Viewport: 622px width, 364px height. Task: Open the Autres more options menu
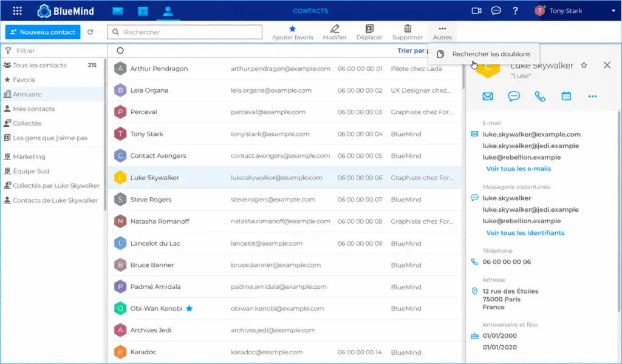(x=442, y=33)
